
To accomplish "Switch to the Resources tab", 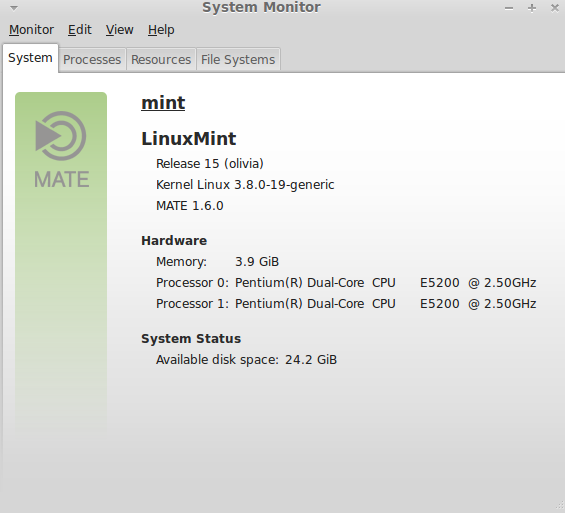I will pyautogui.click(x=161, y=59).
